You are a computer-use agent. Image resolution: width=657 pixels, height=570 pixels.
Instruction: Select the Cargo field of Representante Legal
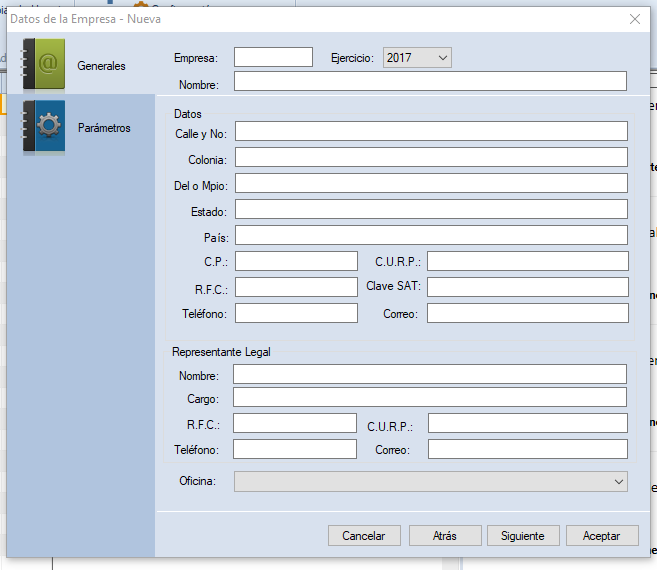coord(430,398)
